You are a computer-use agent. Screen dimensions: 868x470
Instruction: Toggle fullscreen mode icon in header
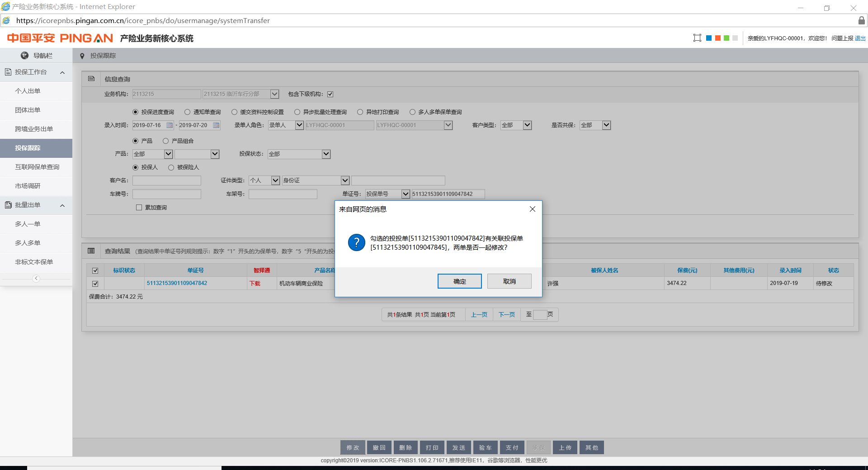tap(697, 38)
